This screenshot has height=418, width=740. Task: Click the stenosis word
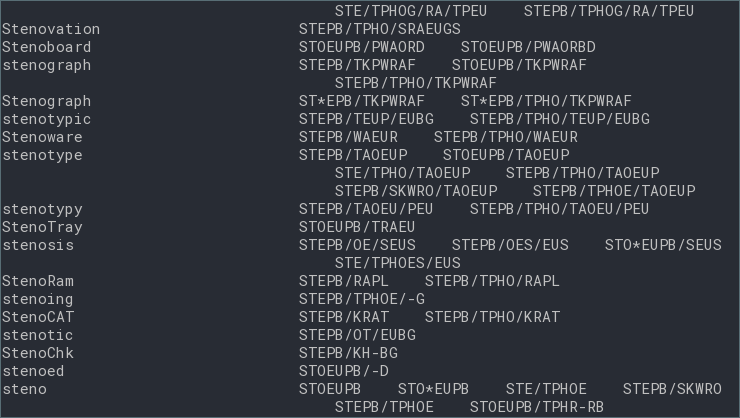coord(38,245)
